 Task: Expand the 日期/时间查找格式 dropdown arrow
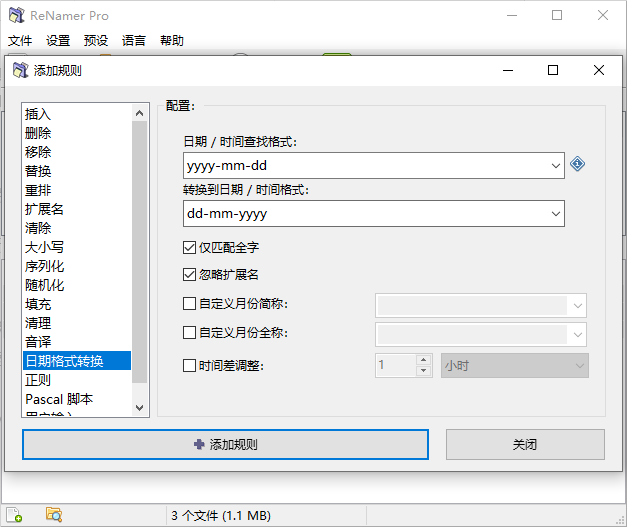point(555,166)
